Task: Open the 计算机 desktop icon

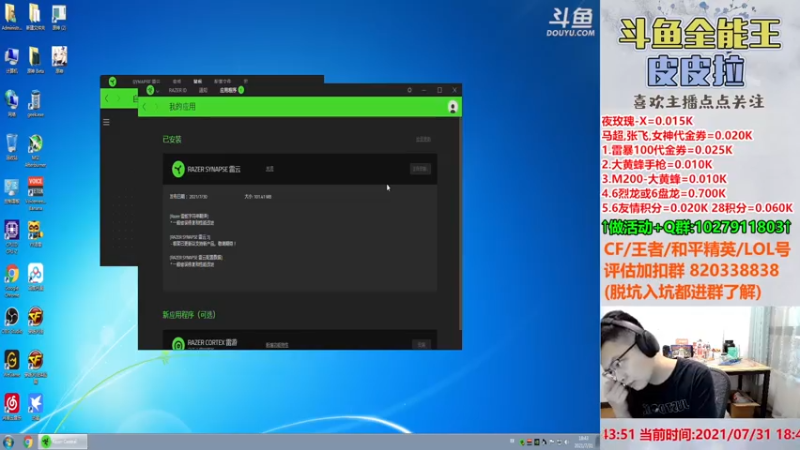Action: (x=11, y=60)
